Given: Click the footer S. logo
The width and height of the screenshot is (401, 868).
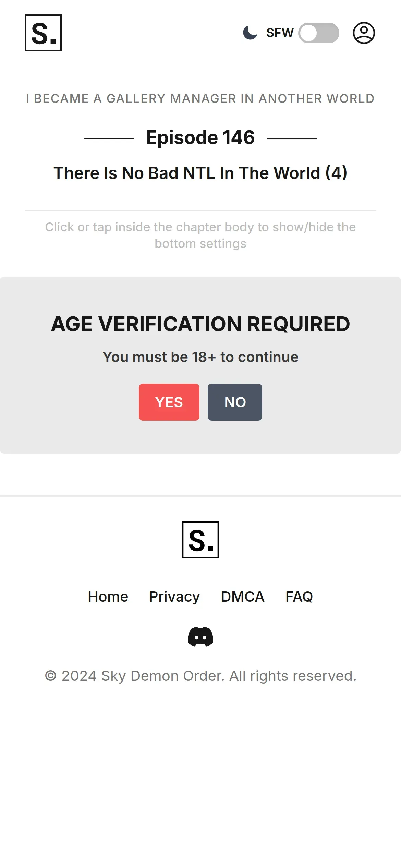Looking at the screenshot, I should tap(200, 540).
